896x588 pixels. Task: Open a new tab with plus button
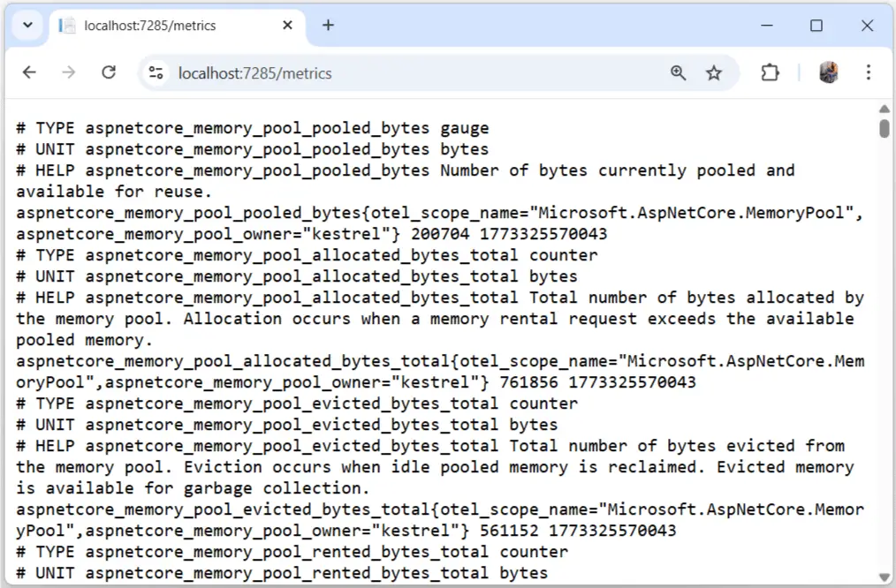coord(328,26)
